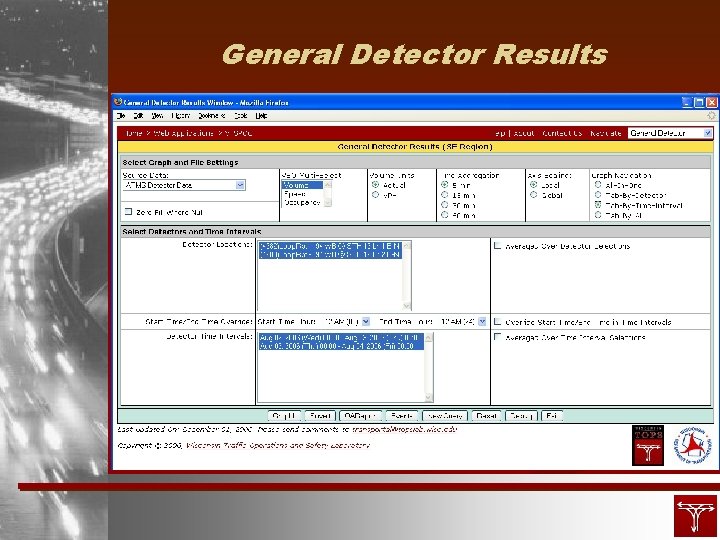This screenshot has width=720, height=540.
Task: Click the Reset button
Action: [486, 416]
